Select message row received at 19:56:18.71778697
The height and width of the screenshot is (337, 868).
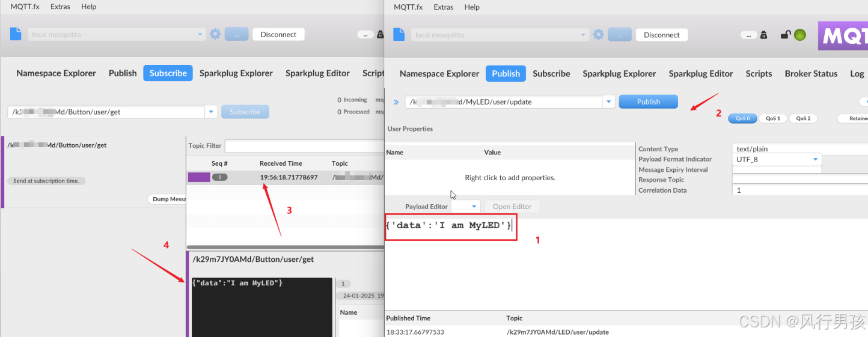pos(285,177)
